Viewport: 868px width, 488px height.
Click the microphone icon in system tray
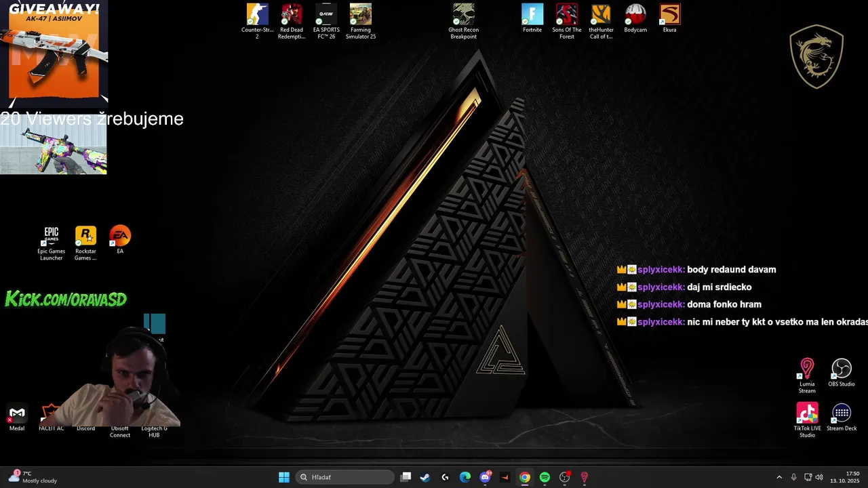(793, 477)
